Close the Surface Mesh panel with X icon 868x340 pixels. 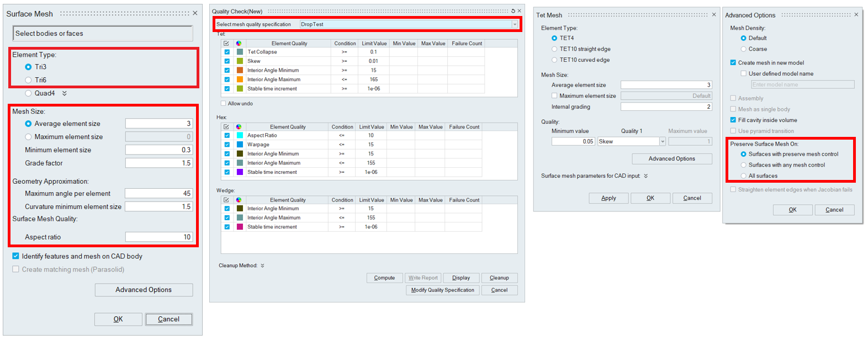195,13
